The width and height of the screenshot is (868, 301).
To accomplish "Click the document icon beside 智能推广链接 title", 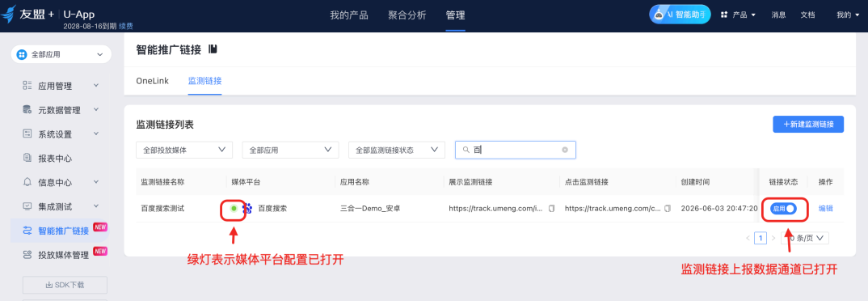I will [213, 49].
